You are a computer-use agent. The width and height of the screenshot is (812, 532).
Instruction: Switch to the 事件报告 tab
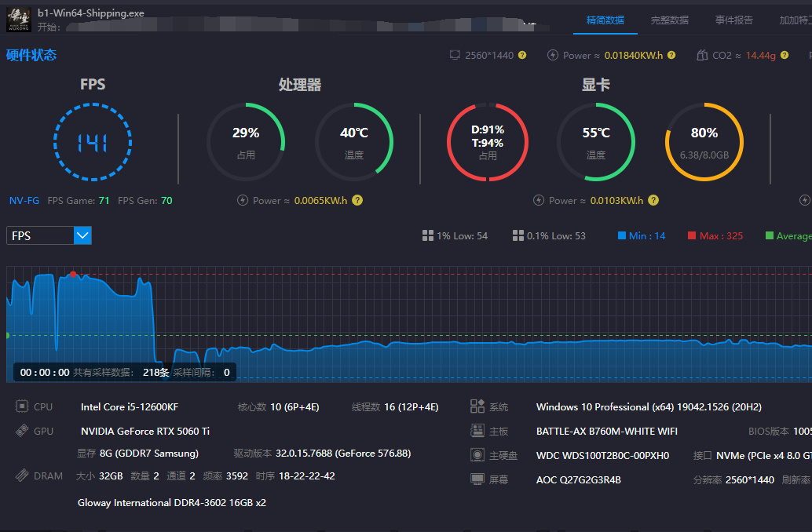(x=733, y=20)
